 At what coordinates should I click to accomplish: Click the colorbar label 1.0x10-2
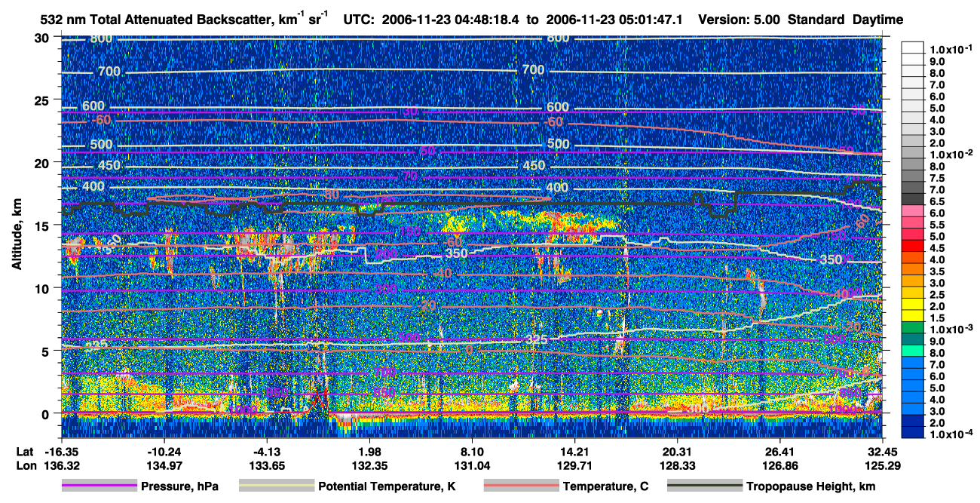point(951,154)
